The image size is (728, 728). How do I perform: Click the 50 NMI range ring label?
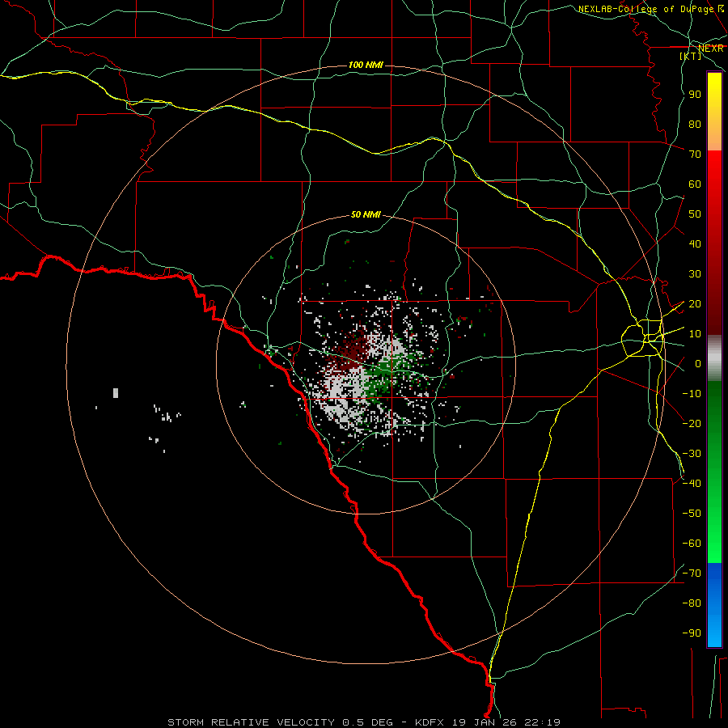(366, 214)
